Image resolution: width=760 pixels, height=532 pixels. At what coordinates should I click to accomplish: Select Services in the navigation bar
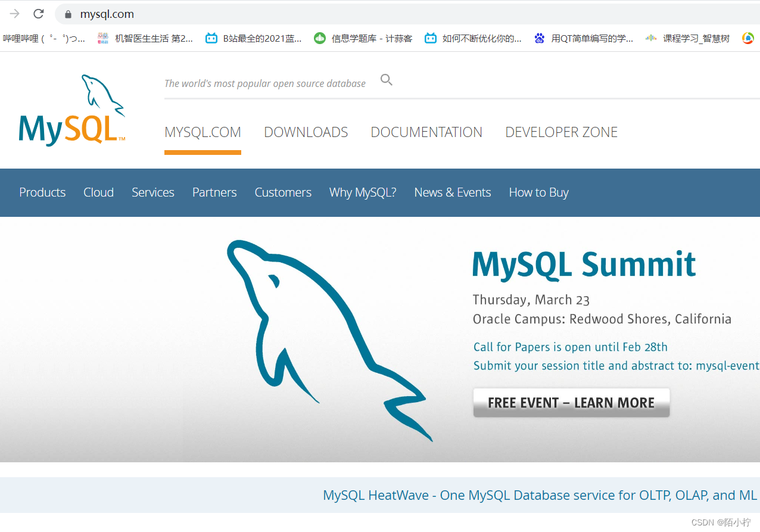point(153,192)
